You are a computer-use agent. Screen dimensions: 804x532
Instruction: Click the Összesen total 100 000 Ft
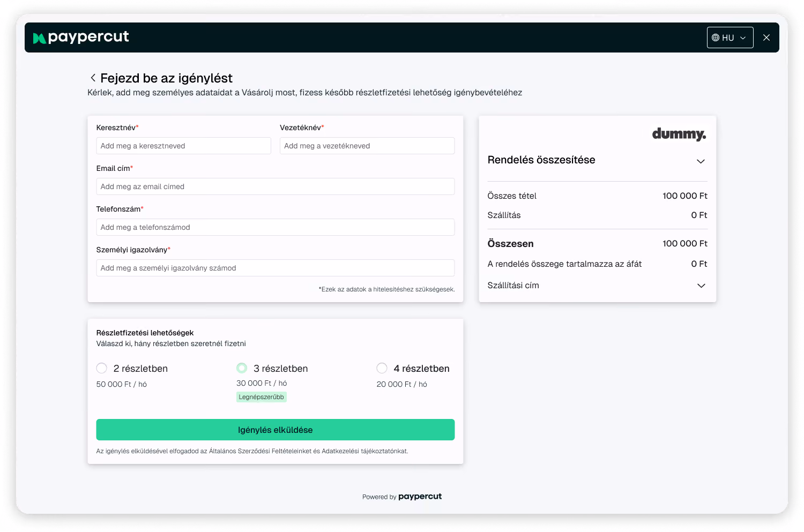point(685,244)
